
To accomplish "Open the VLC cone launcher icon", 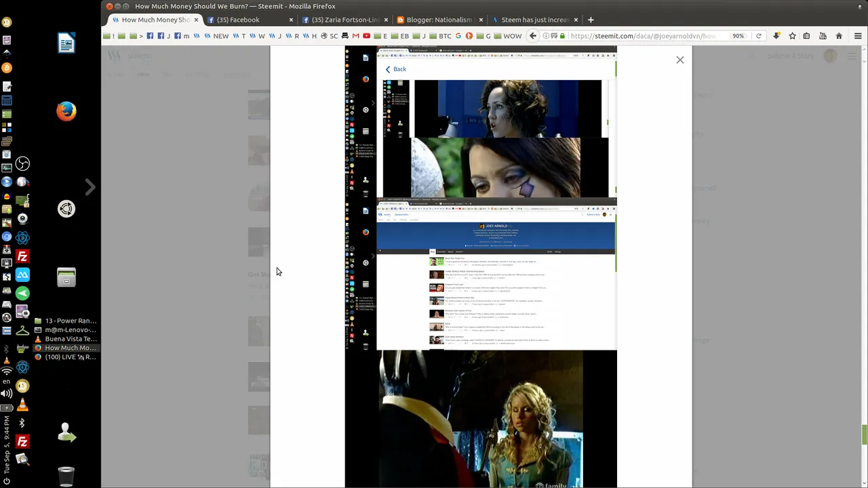I will [x=22, y=405].
